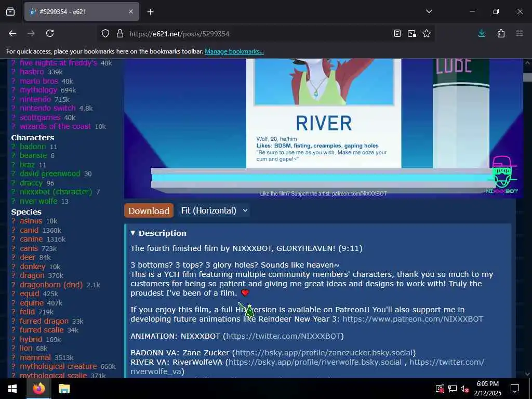Image resolution: width=532 pixels, height=399 pixels.
Task: Go back to the previous page
Action: pos(12,33)
